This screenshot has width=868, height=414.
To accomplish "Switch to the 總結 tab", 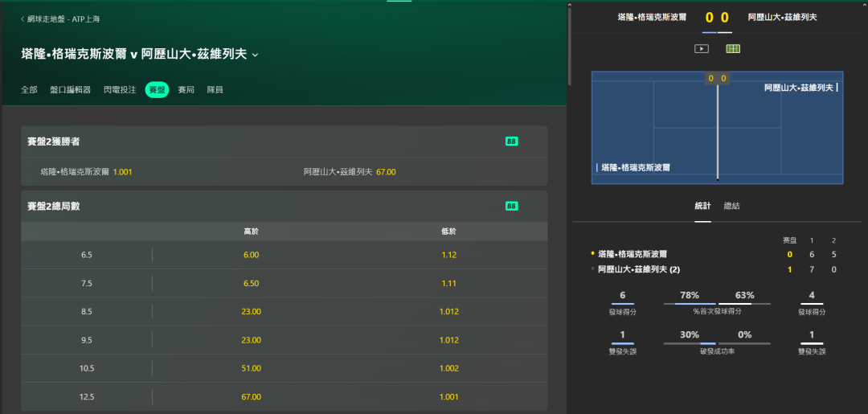I will tap(732, 206).
